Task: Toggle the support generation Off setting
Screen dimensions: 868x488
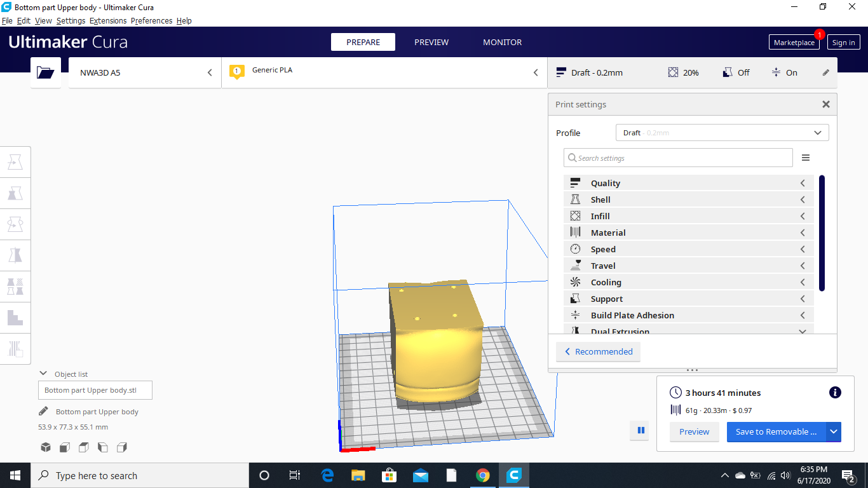Action: coord(736,72)
